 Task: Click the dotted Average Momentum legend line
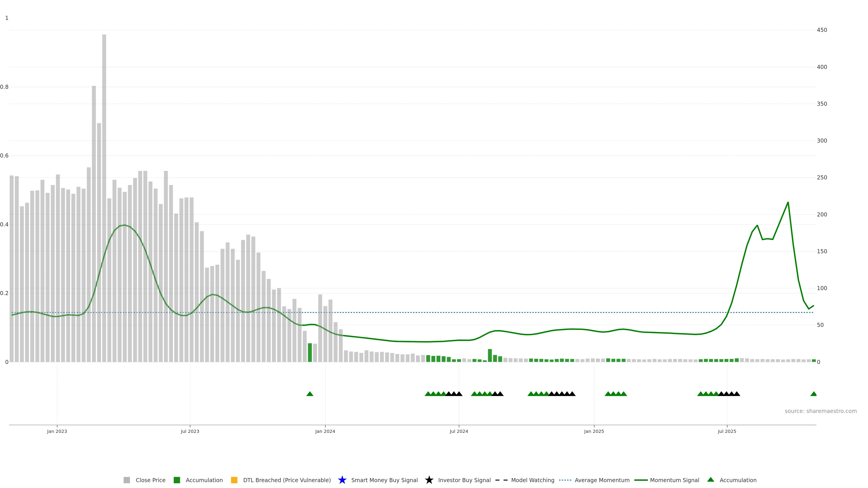click(565, 480)
